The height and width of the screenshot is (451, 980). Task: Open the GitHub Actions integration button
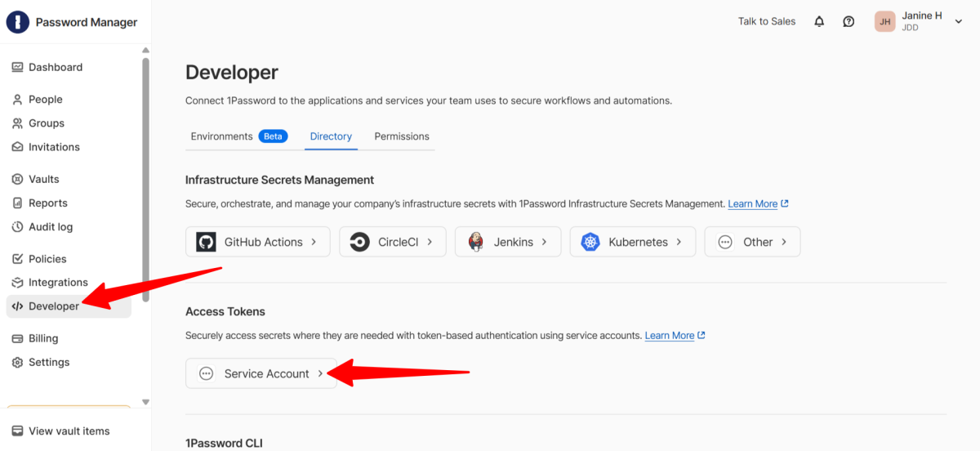pyautogui.click(x=258, y=242)
